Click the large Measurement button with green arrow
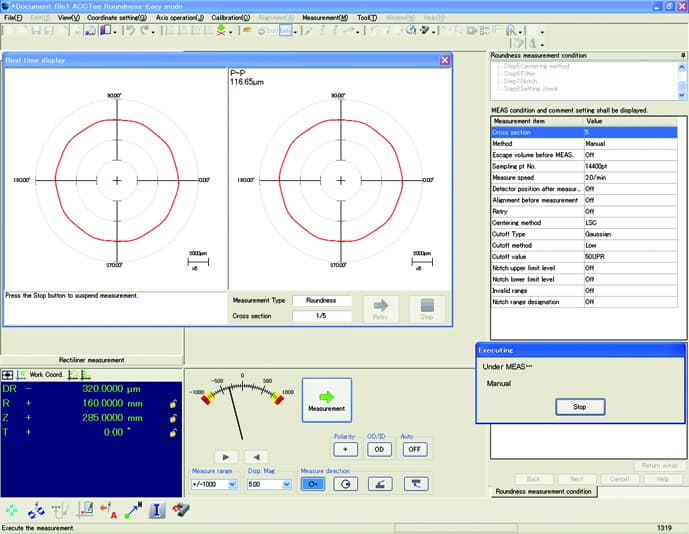689x534 pixels. [326, 400]
